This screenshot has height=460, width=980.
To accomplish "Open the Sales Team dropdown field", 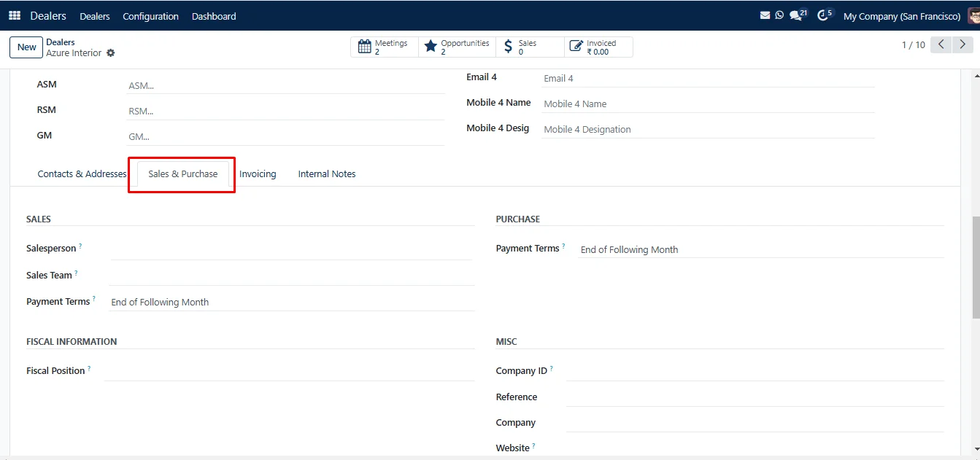I will (x=291, y=276).
